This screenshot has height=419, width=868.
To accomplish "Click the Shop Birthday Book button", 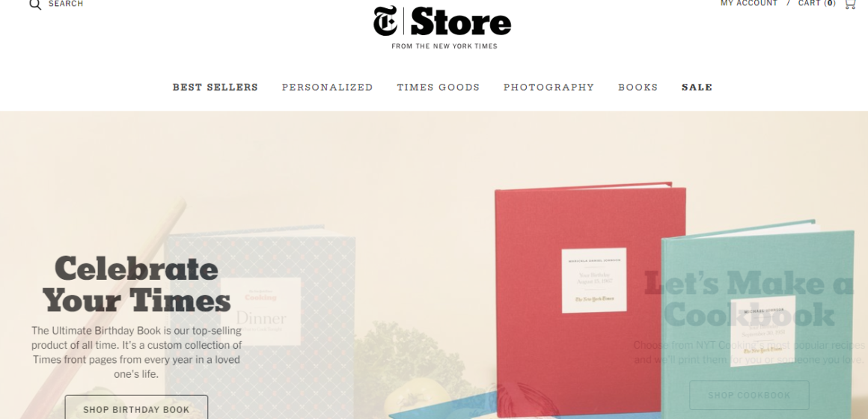I will coord(136,407).
